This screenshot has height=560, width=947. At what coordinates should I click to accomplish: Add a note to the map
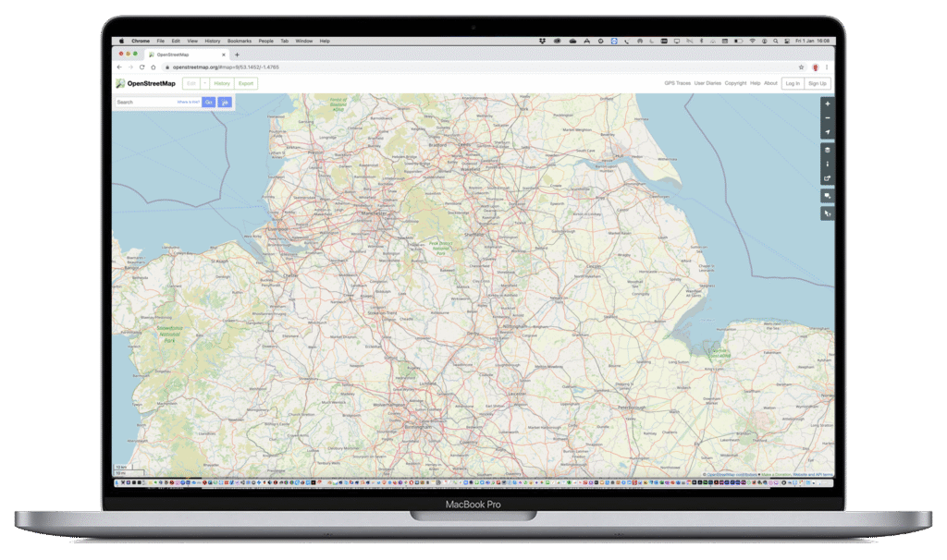tap(828, 196)
